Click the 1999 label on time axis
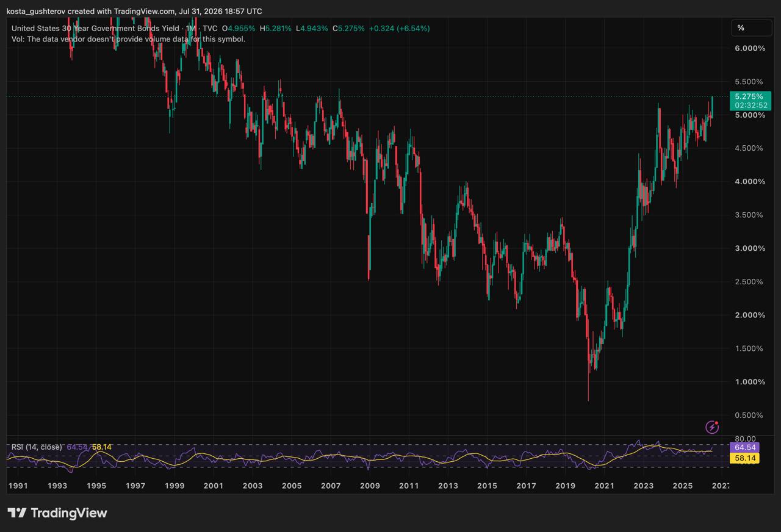781x532 pixels. 174,486
